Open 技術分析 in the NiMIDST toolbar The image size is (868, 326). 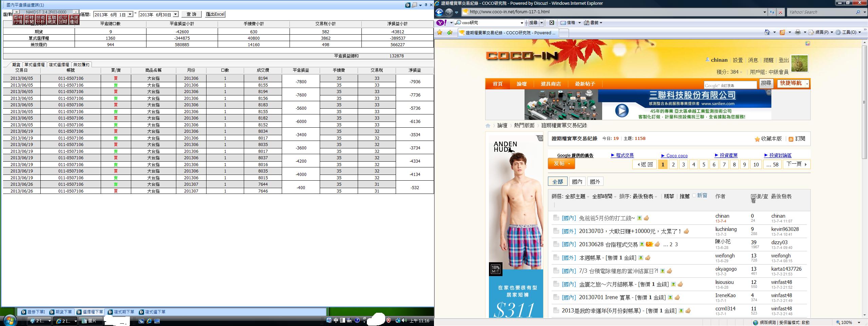tap(40, 20)
